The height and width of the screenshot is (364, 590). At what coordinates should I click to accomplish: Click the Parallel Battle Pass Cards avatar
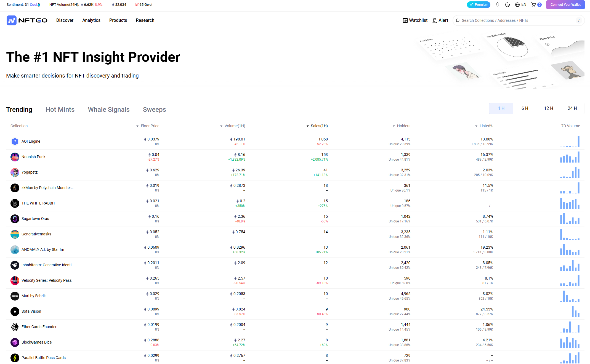[15, 358]
